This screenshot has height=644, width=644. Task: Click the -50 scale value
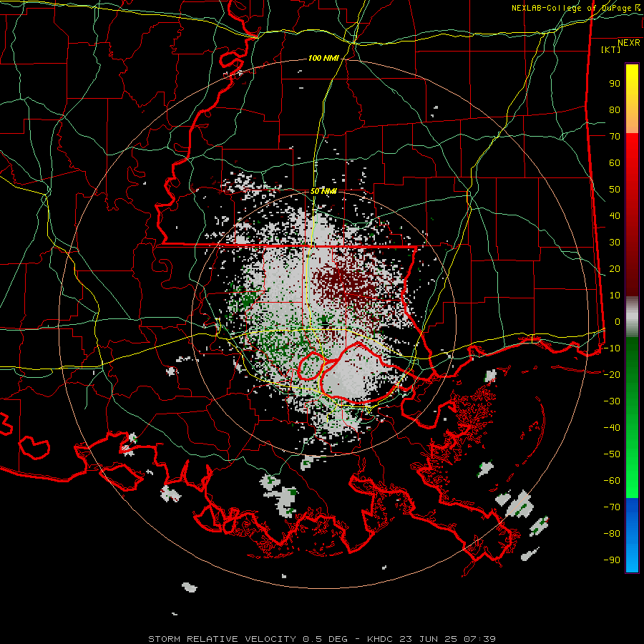click(612, 454)
